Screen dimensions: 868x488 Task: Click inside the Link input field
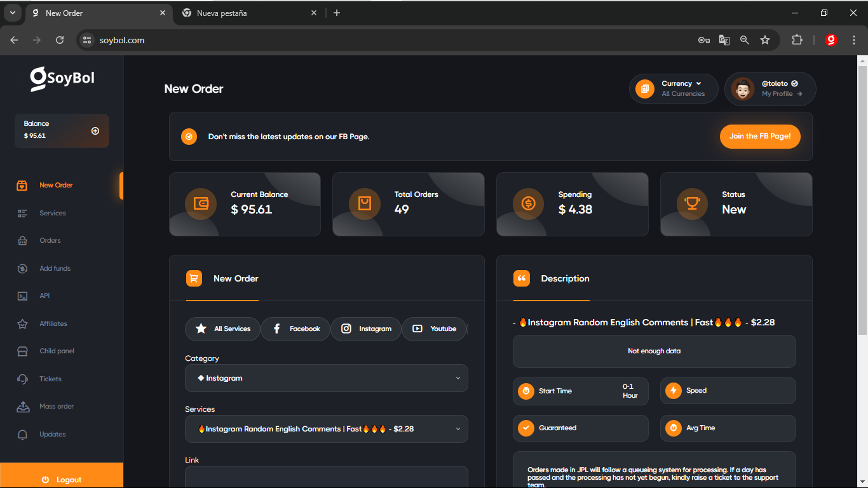pos(326,477)
